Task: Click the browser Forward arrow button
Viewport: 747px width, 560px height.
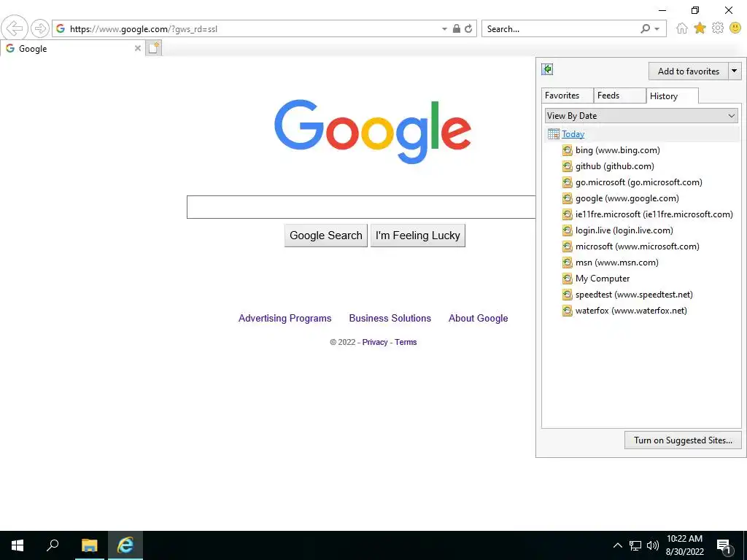Action: 40,28
